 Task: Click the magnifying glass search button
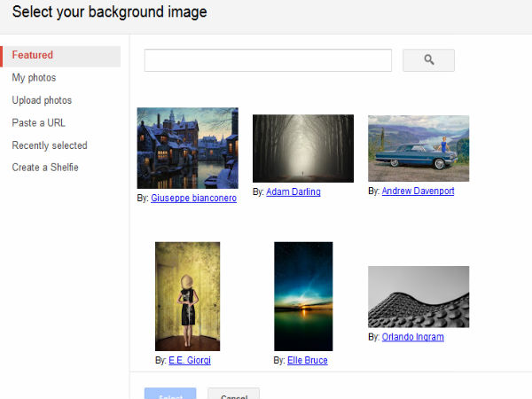coord(428,60)
